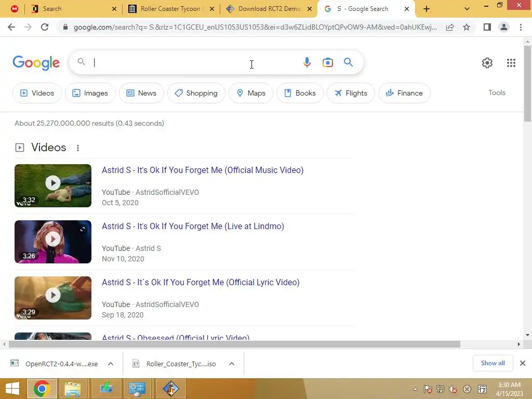This screenshot has width=532, height=399.
Task: Open a new browser tab
Action: (x=427, y=9)
